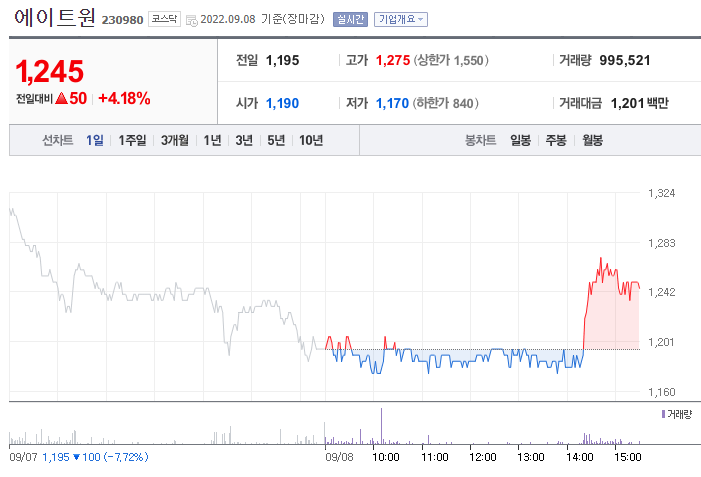The height and width of the screenshot is (477, 701).
Task: Click the stock code 230980
Action: point(122,20)
